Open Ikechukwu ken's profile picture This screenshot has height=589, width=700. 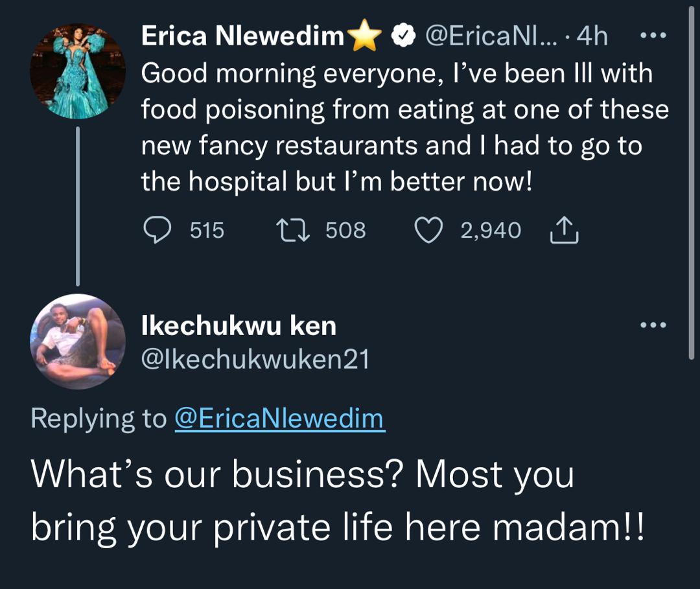coord(78,341)
